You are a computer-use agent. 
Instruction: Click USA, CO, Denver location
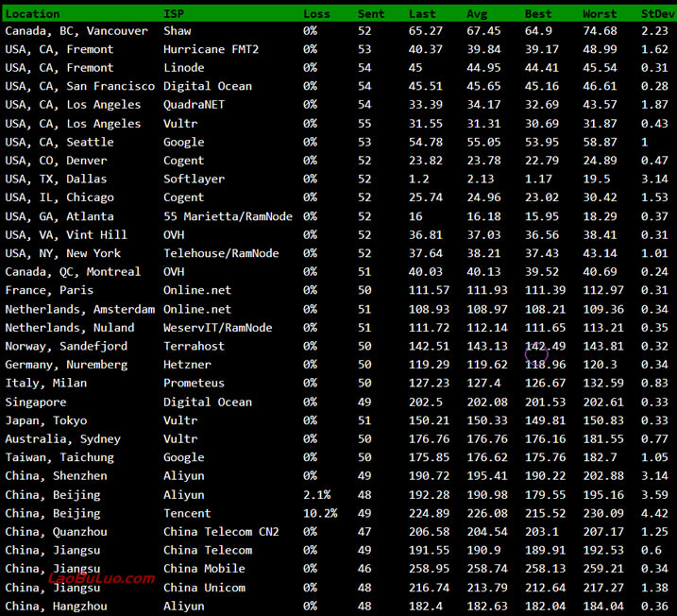(56, 161)
